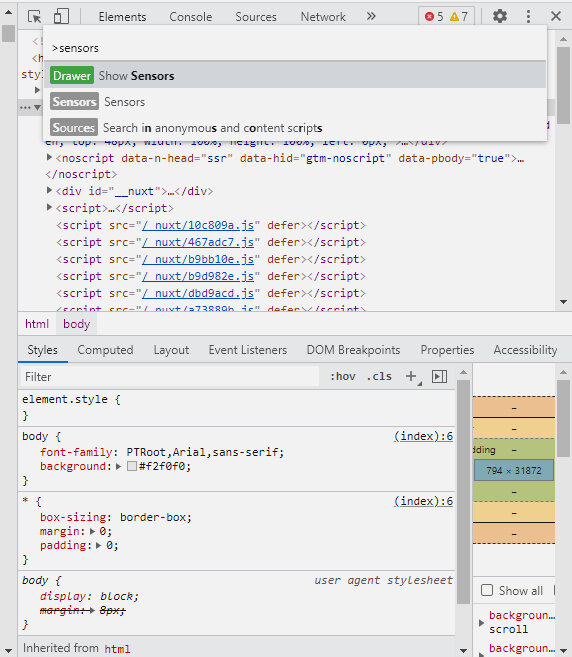This screenshot has height=657, width=572.
Task: Add a new style rule with plus icon
Action: point(412,377)
